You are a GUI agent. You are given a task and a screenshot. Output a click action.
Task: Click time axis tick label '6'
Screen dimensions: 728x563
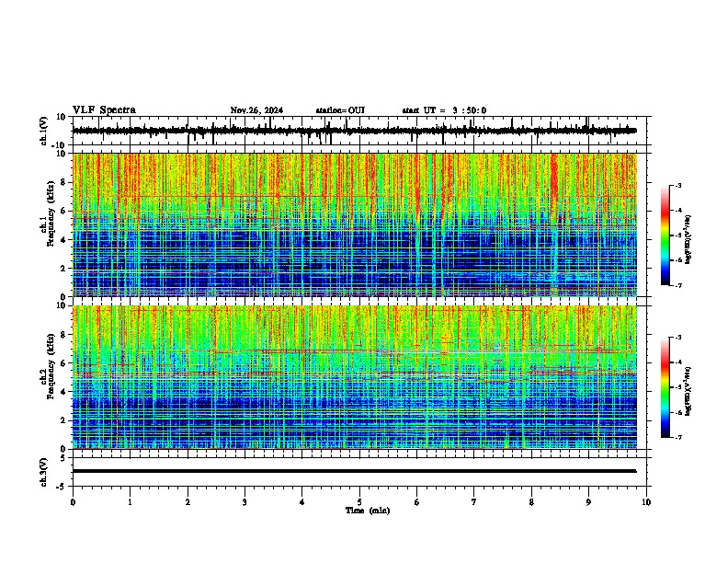tap(416, 502)
